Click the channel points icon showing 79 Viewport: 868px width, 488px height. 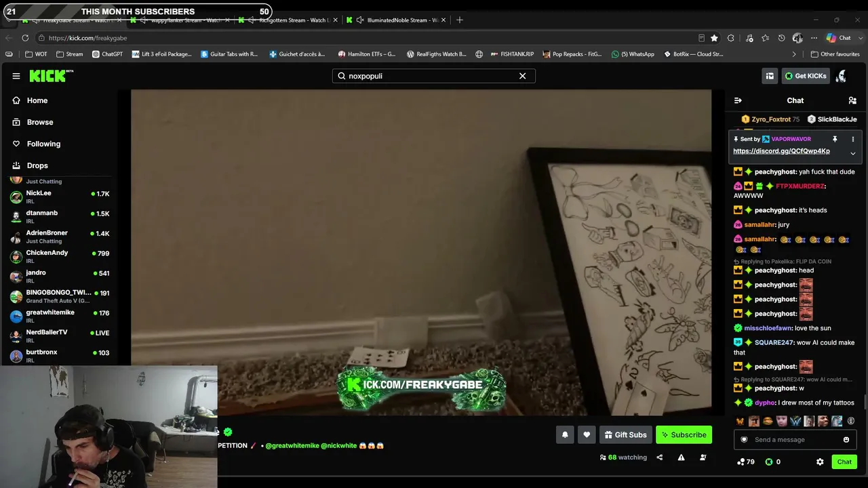point(746,462)
